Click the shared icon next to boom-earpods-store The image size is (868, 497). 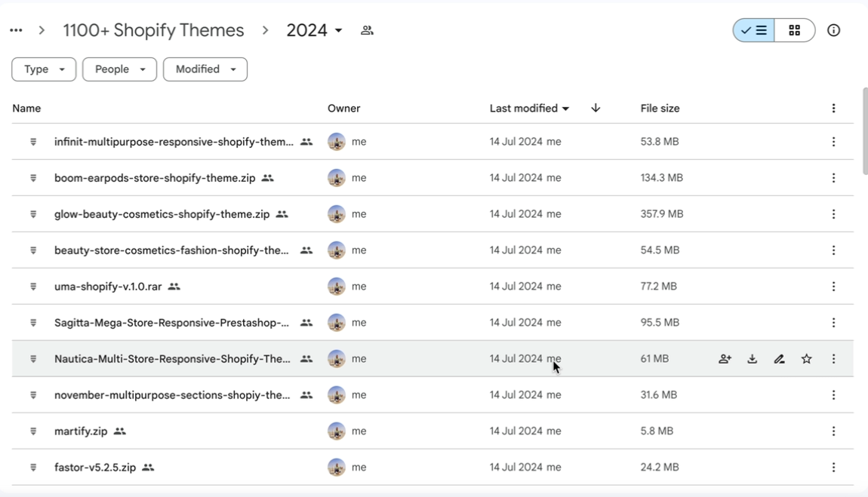coord(267,178)
